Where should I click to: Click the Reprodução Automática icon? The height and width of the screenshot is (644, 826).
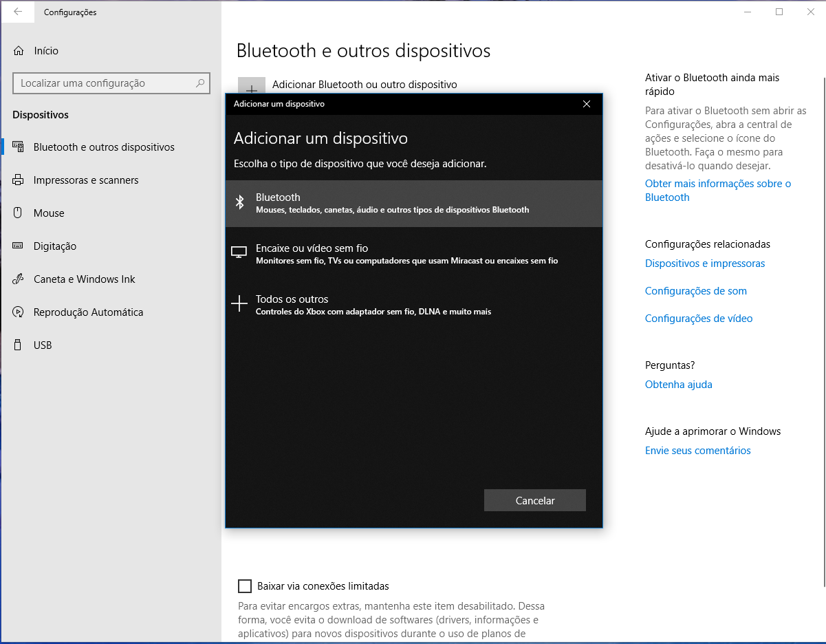pyautogui.click(x=19, y=312)
